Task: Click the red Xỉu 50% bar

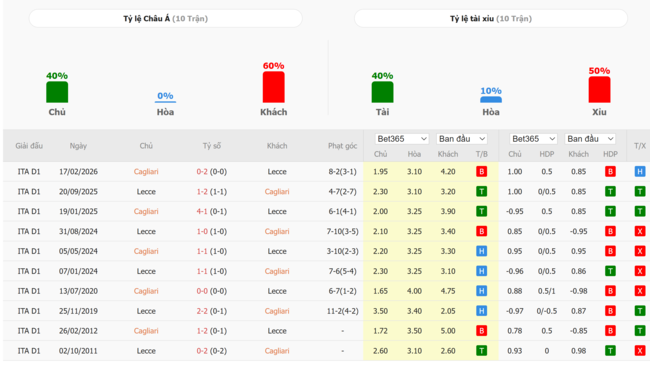Action: [599, 90]
